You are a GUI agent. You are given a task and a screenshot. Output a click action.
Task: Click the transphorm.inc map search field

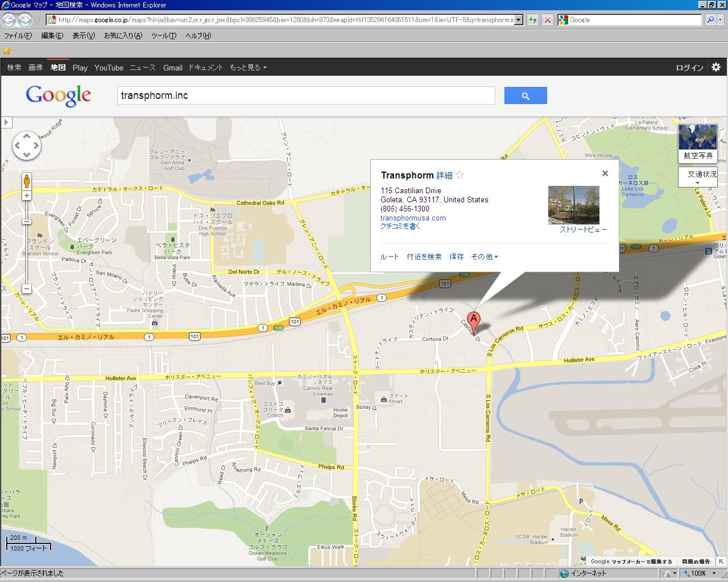[306, 95]
